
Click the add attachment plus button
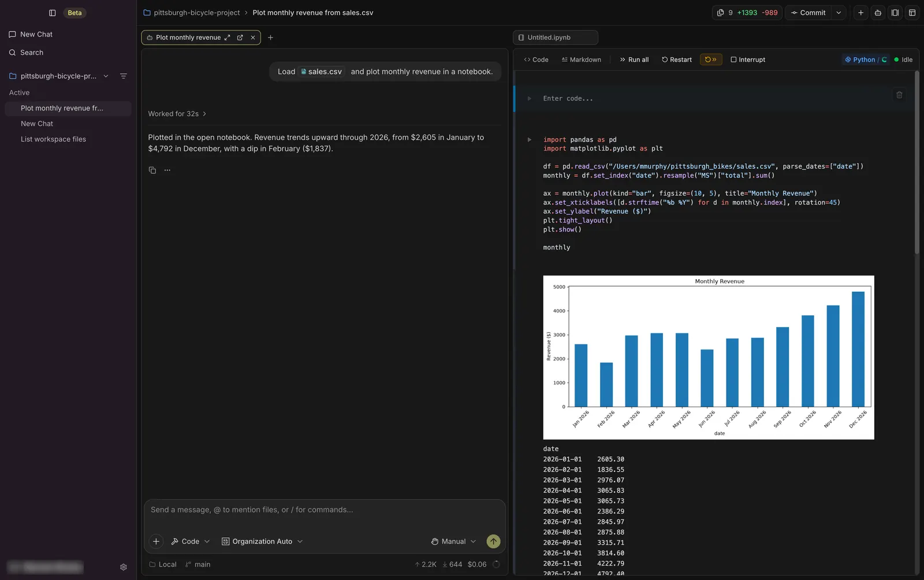coord(156,541)
